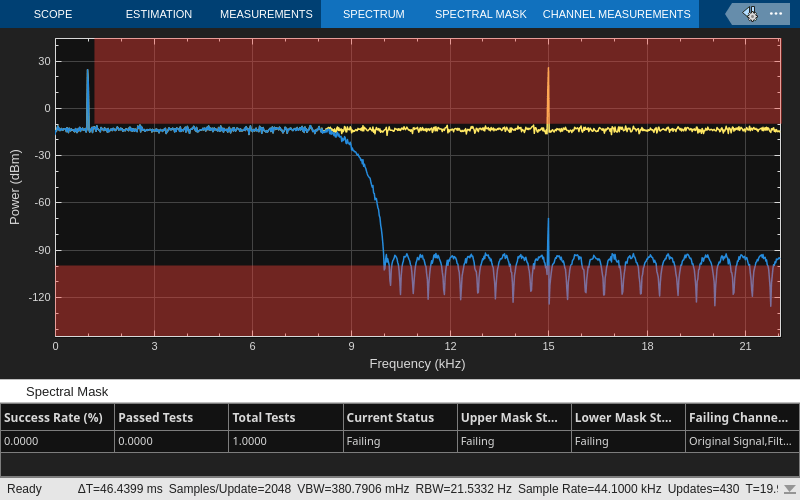800x500 pixels.
Task: Open the SCOPE tab
Action: [53, 14]
